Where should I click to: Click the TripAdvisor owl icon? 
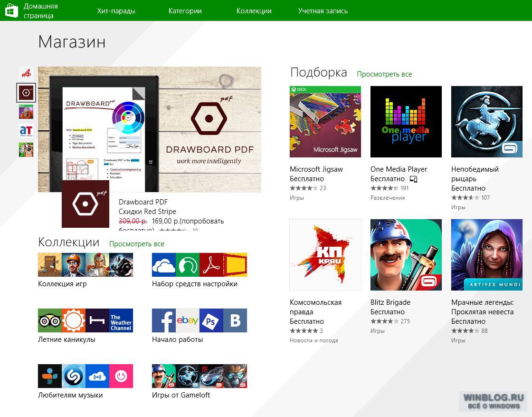coord(50,320)
